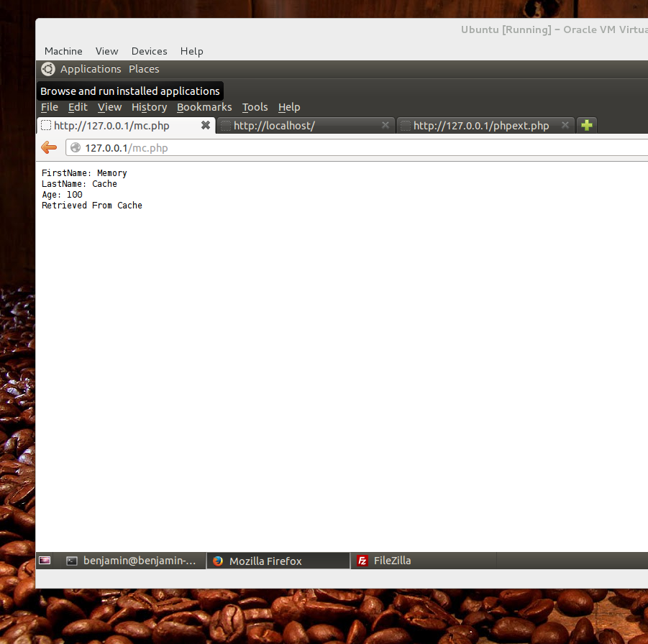Close the phpext.php tab
Viewport: 648px width, 644px height.
tap(565, 125)
